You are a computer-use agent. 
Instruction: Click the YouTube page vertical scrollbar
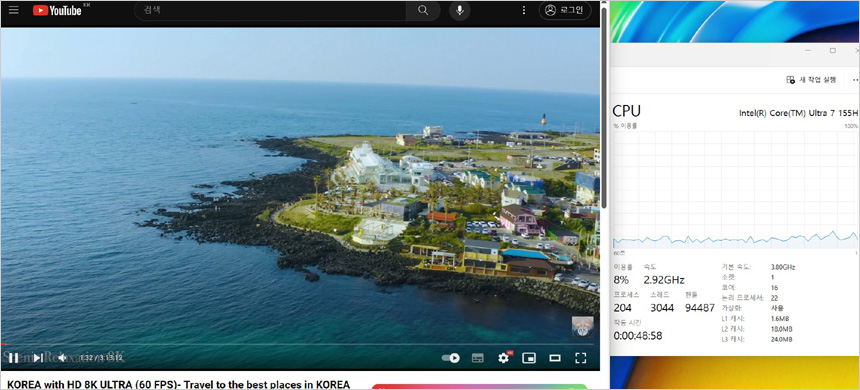pyautogui.click(x=604, y=108)
